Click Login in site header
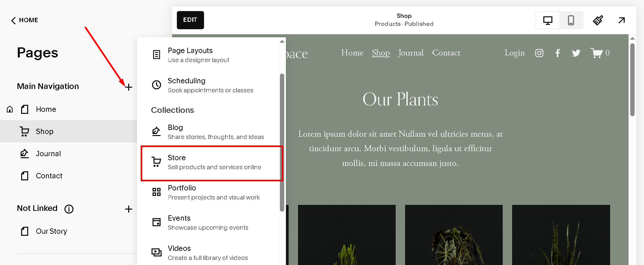Screen dimensions: 644x265 click(x=515, y=53)
